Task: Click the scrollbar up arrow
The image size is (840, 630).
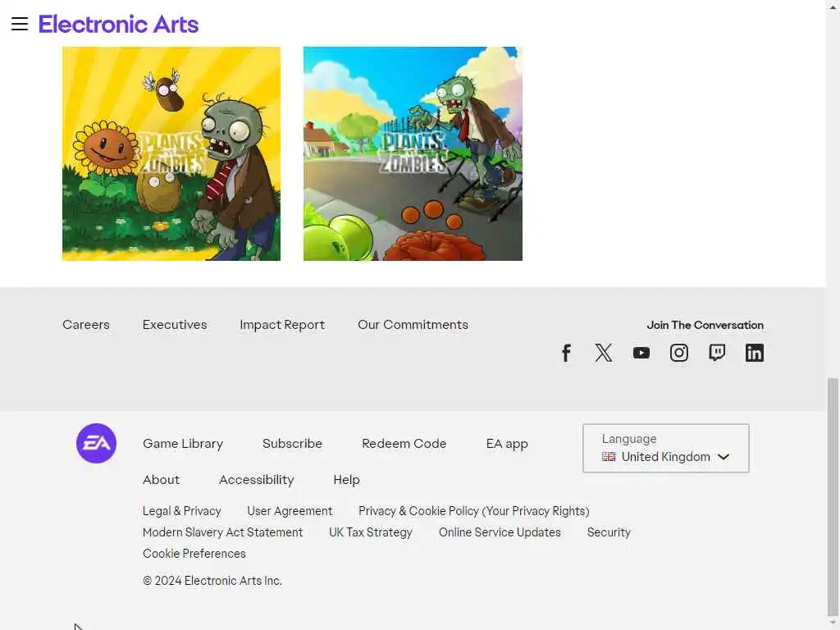Action: 833,6
